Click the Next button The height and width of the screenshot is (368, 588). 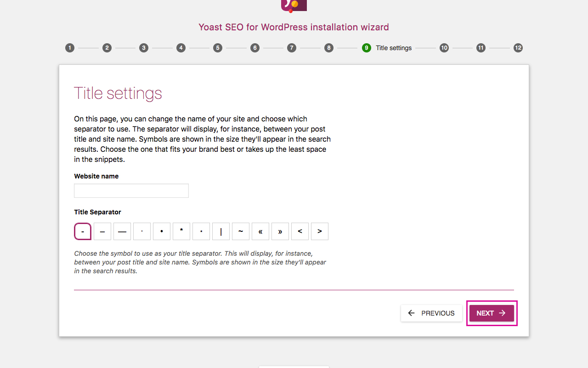point(492,313)
